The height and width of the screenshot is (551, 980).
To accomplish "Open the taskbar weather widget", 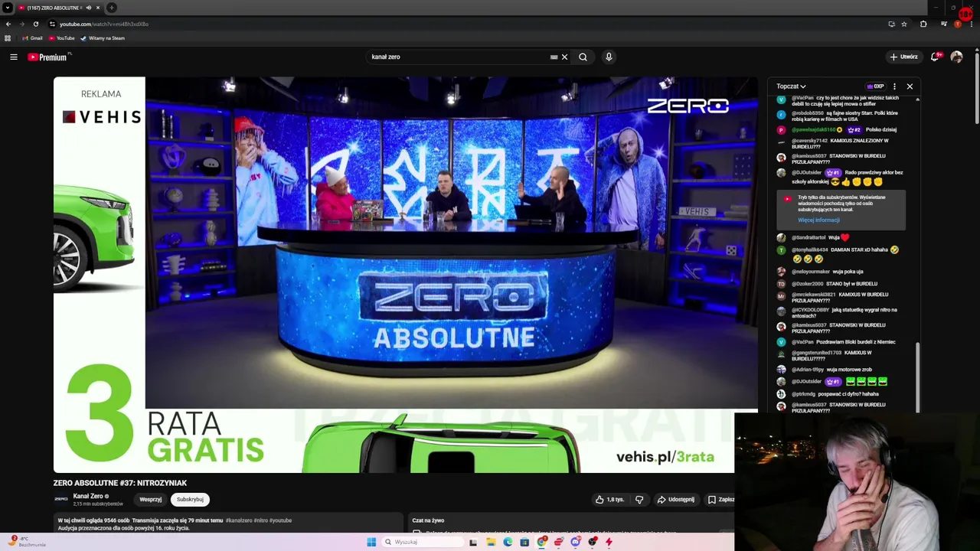I will tap(27, 542).
